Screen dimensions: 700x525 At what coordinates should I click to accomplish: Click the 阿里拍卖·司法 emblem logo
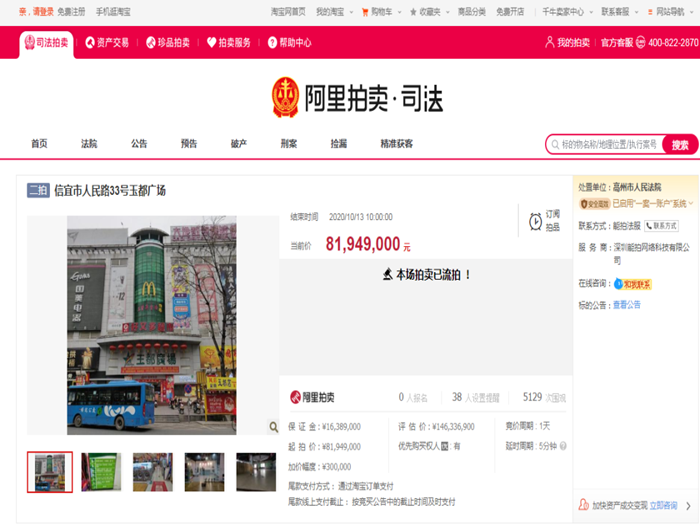(x=285, y=97)
